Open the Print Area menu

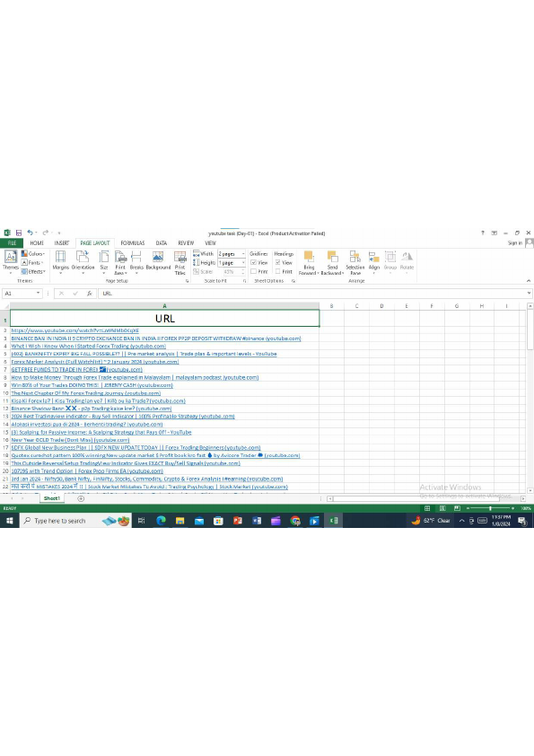point(120,262)
